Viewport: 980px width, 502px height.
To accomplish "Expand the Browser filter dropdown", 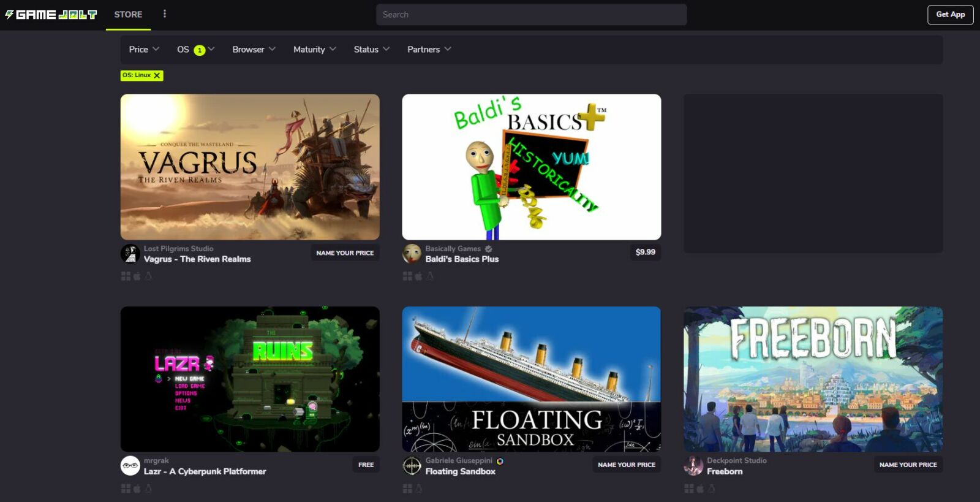I will tap(254, 50).
